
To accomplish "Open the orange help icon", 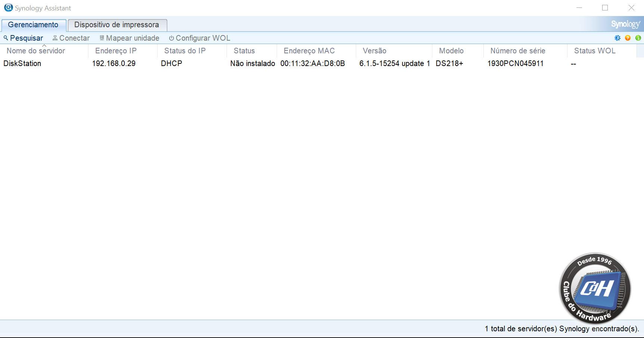I will tap(628, 38).
